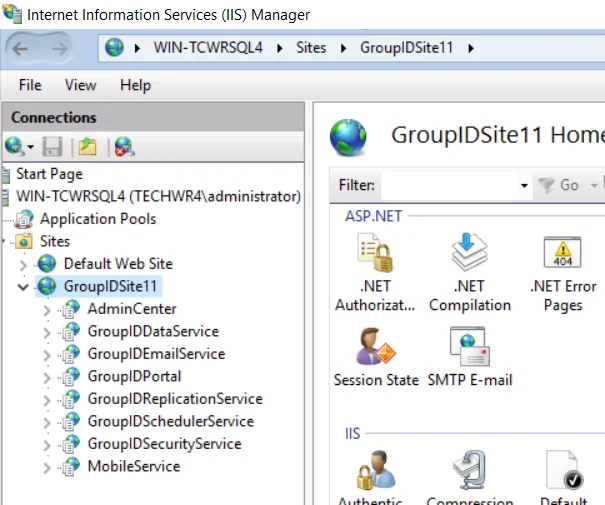This screenshot has width=605, height=505.
Task: Collapse the GroupIDSite11 tree node
Action: click(x=23, y=287)
